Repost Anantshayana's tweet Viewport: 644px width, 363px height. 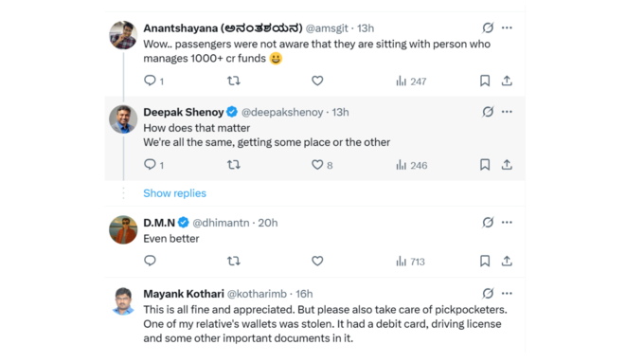234,81
